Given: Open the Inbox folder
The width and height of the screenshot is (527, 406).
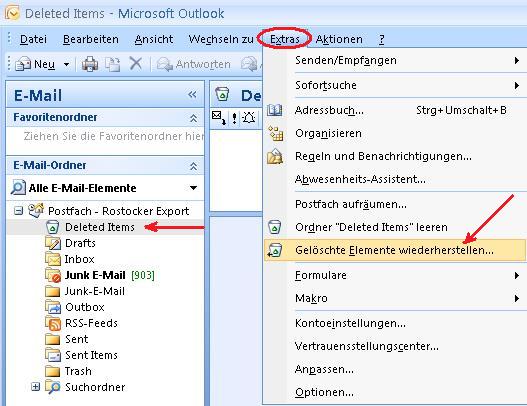Looking at the screenshot, I should 80,259.
